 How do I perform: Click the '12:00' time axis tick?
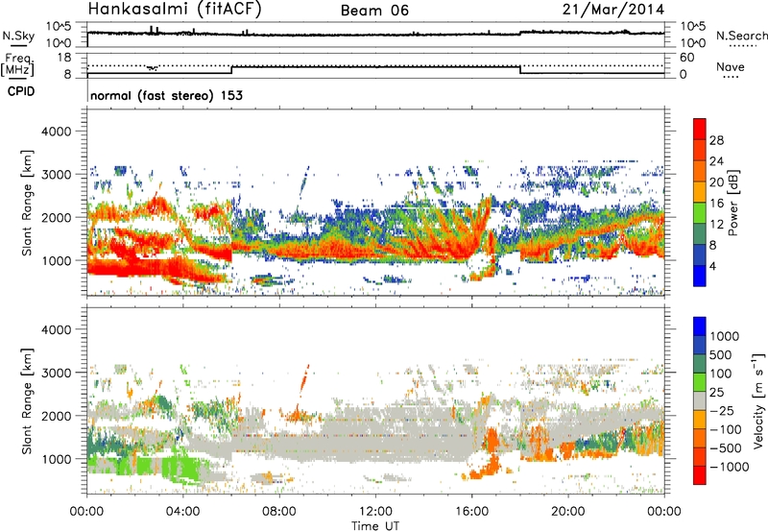click(375, 512)
